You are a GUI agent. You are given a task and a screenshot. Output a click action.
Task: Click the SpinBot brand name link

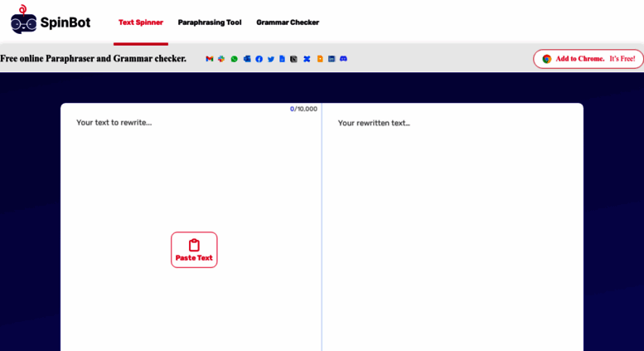click(x=65, y=22)
